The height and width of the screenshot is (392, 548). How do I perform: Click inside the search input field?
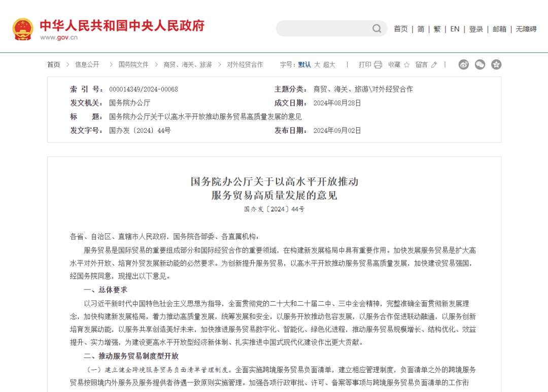pos(325,28)
